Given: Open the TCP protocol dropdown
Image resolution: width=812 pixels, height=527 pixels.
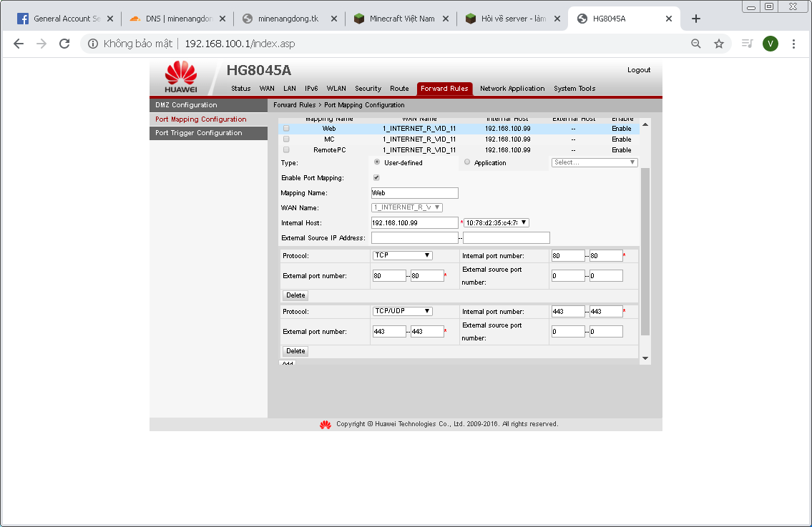Looking at the screenshot, I should [x=402, y=255].
